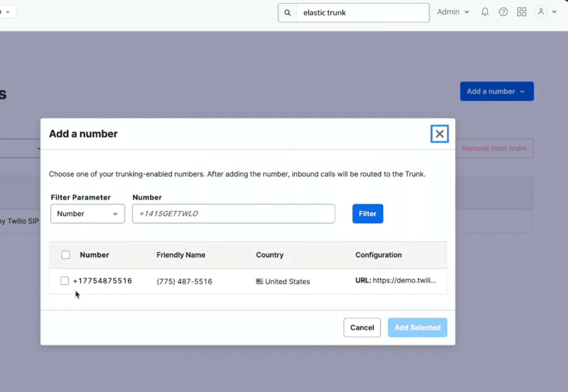
Task: Open the help question mark icon
Action: (503, 12)
